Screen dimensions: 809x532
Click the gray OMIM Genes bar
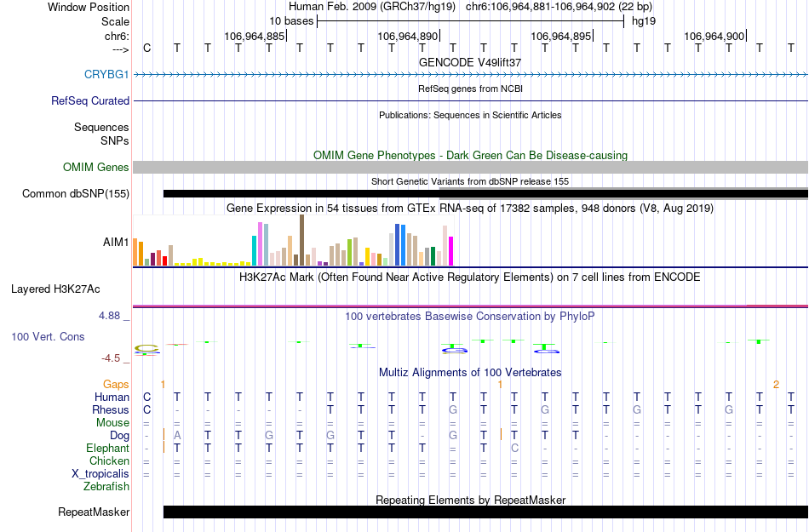470,167
